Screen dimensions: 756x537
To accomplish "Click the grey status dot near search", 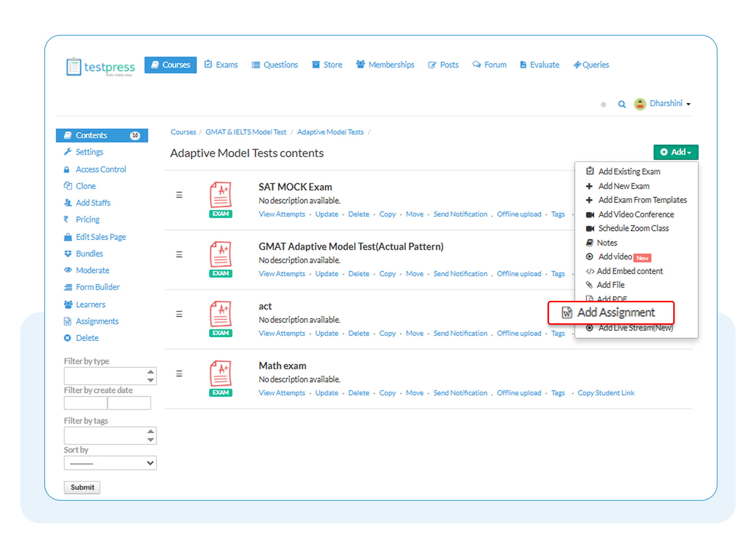I will [603, 105].
